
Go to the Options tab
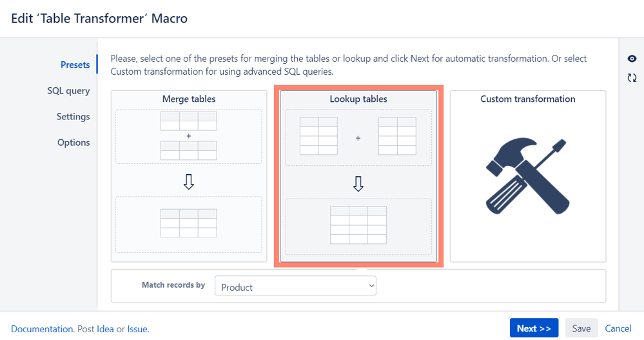click(73, 143)
